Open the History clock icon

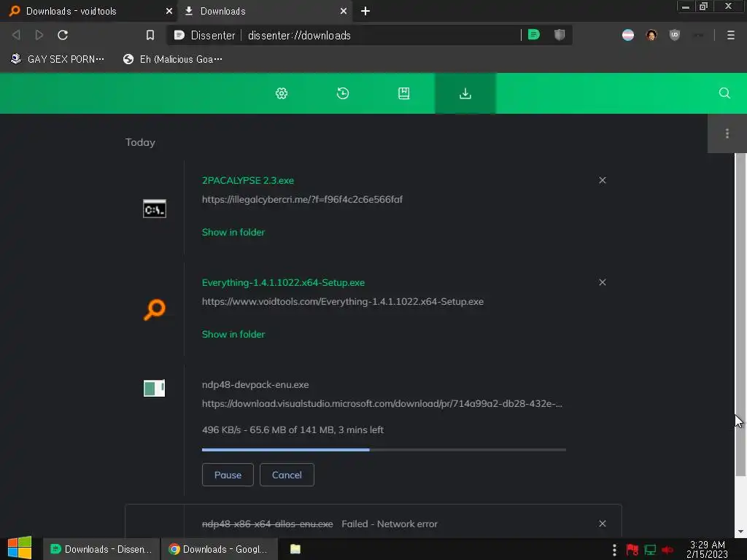click(343, 93)
